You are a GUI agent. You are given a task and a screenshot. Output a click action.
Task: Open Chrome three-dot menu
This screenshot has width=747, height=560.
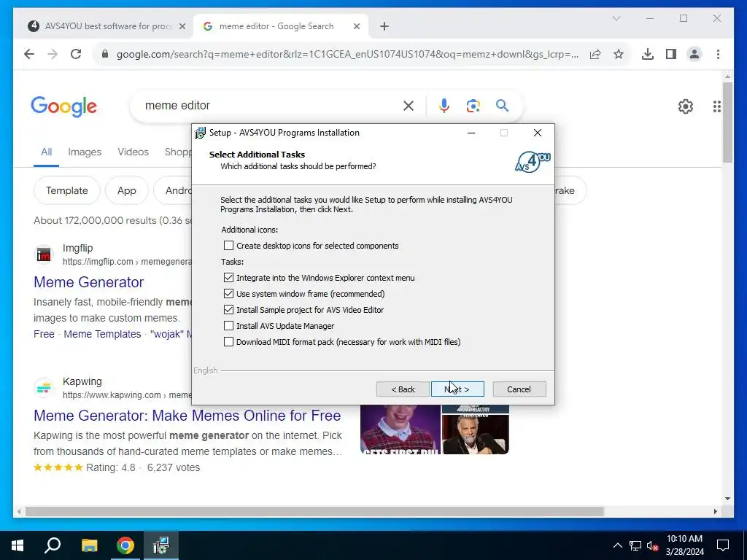click(718, 54)
